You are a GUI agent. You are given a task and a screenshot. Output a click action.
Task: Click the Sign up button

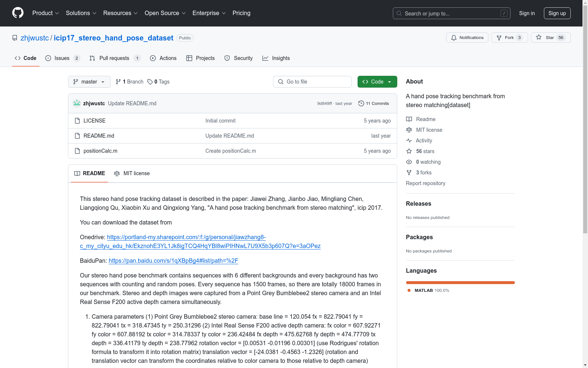[x=557, y=13]
